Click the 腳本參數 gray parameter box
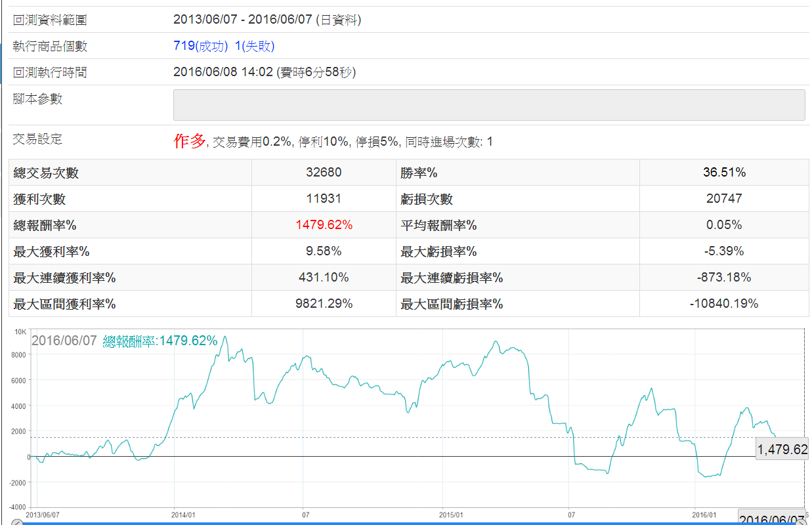This screenshot has width=812, height=525. pyautogui.click(x=489, y=105)
